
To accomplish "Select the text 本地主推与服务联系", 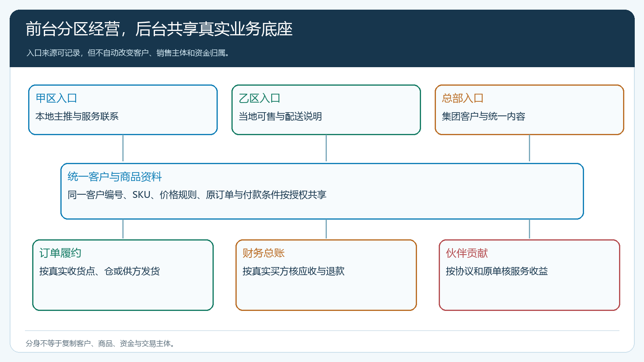I will point(77,116).
